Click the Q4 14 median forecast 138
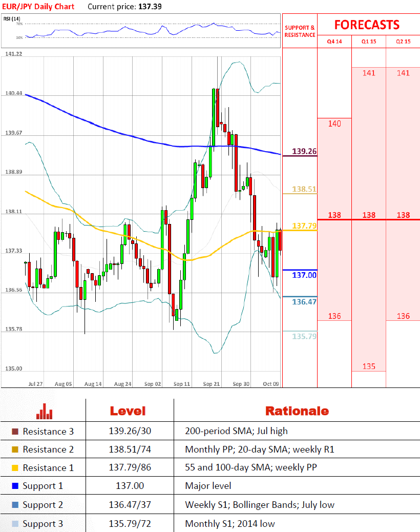The width and height of the screenshot is (420, 532). tap(334, 215)
